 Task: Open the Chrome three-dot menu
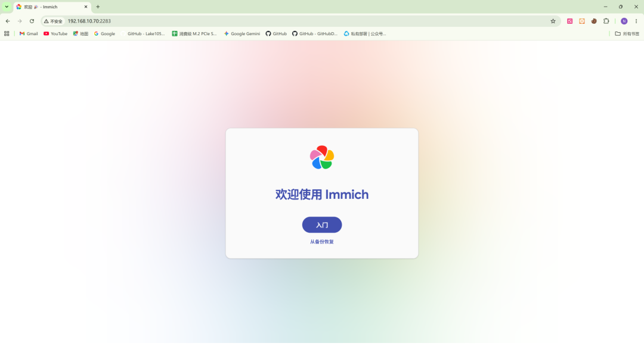[636, 21]
